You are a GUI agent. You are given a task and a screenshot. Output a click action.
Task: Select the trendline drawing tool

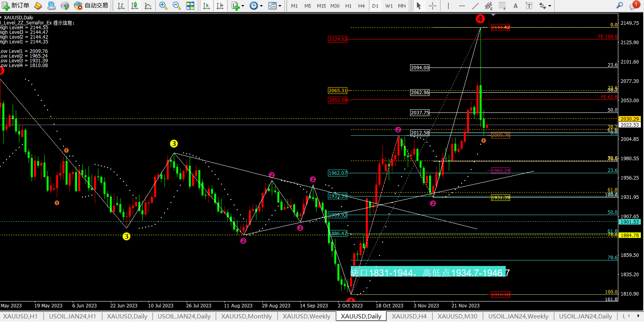[x=475, y=6]
